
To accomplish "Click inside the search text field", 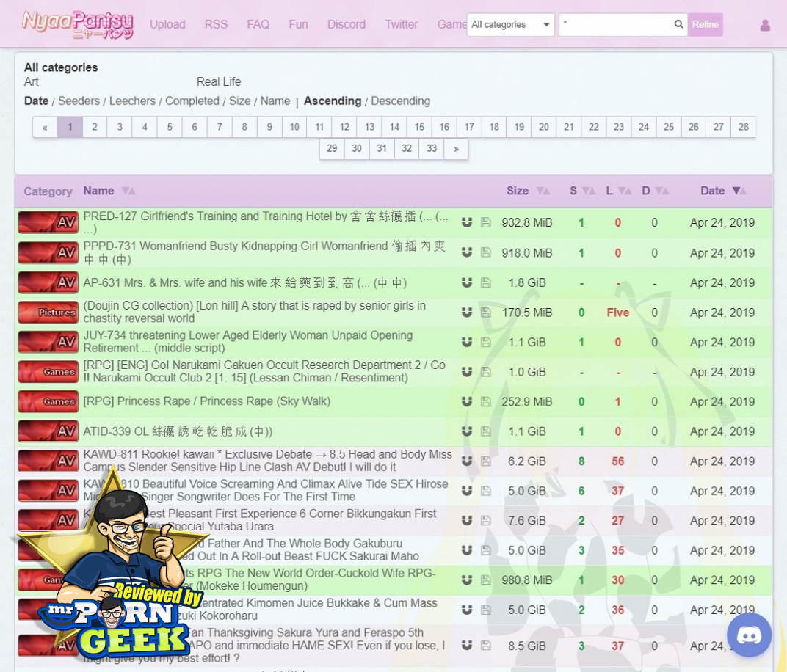I will click(x=615, y=25).
